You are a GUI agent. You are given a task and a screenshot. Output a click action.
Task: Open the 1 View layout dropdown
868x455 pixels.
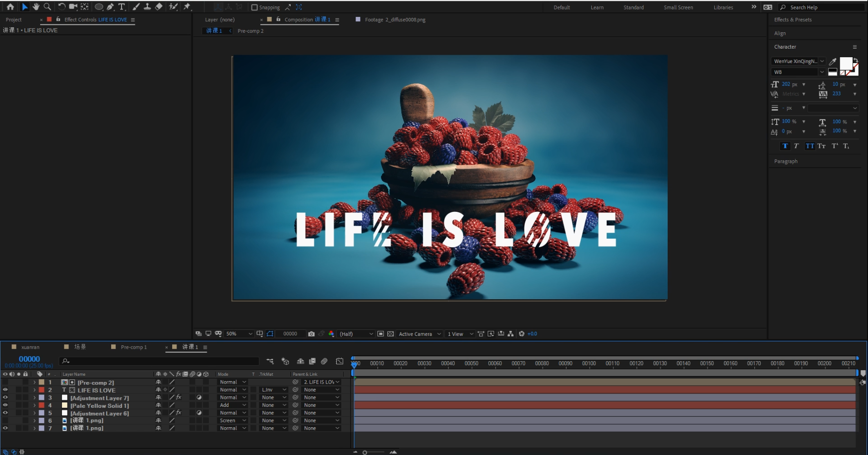(x=460, y=334)
